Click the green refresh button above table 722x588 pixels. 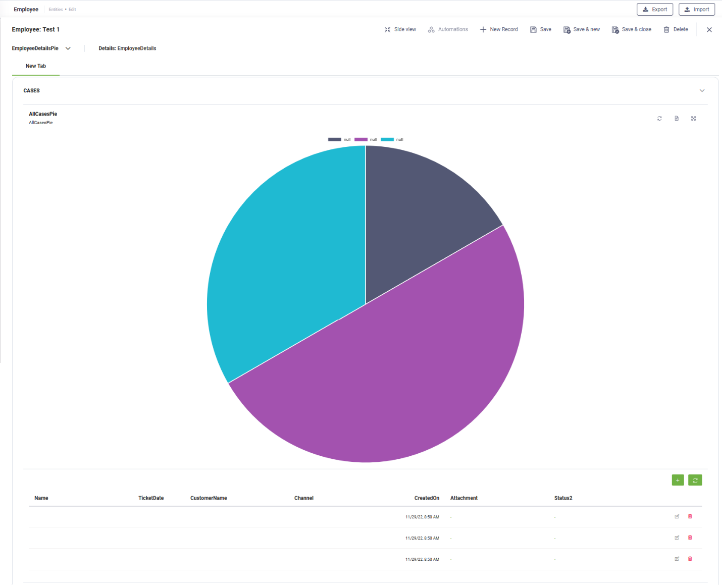[x=695, y=480]
